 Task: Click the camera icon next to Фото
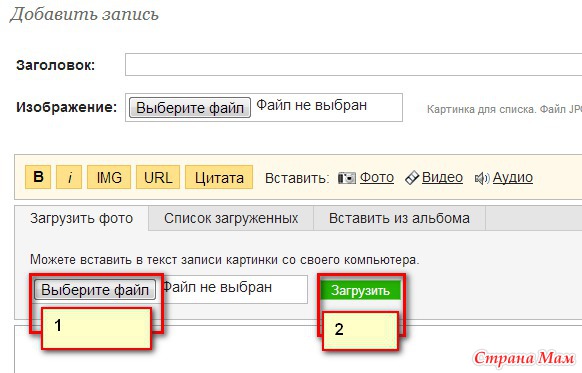[x=347, y=178]
